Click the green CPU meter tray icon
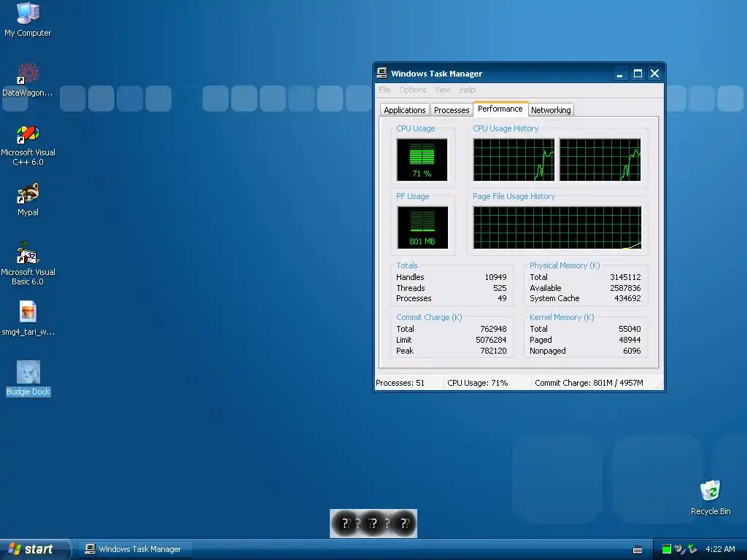The height and width of the screenshot is (560, 747). (667, 549)
